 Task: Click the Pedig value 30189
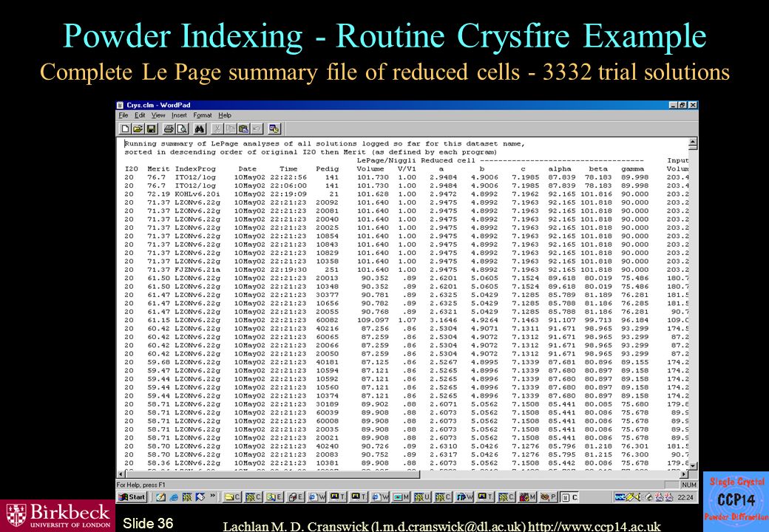(x=327, y=404)
